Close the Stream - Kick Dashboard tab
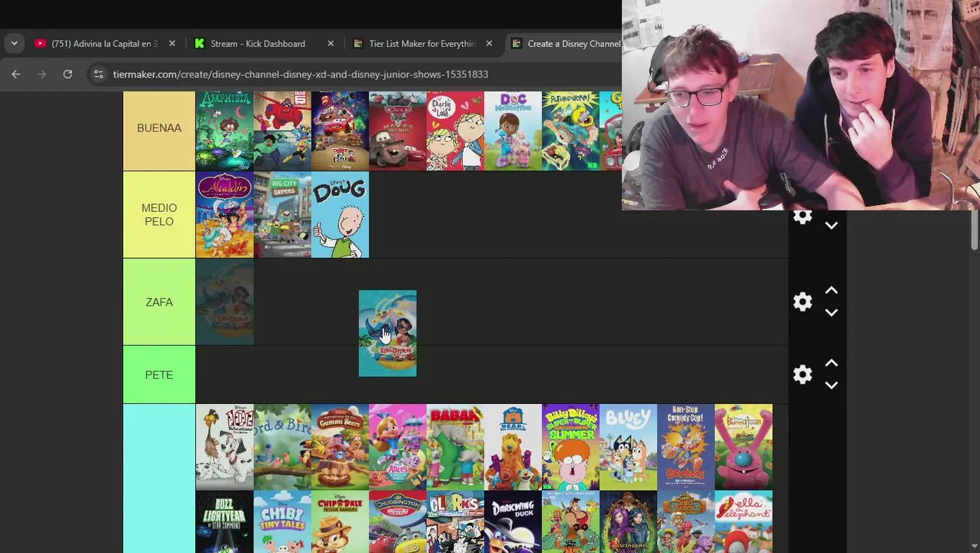 331,44
